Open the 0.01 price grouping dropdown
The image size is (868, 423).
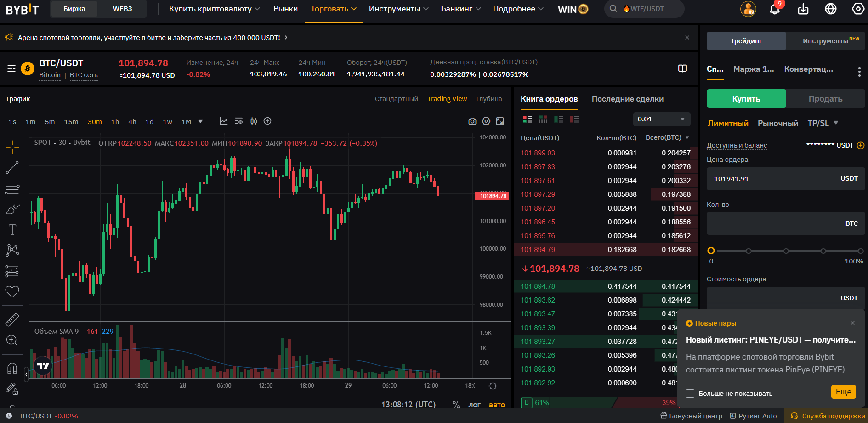point(662,119)
